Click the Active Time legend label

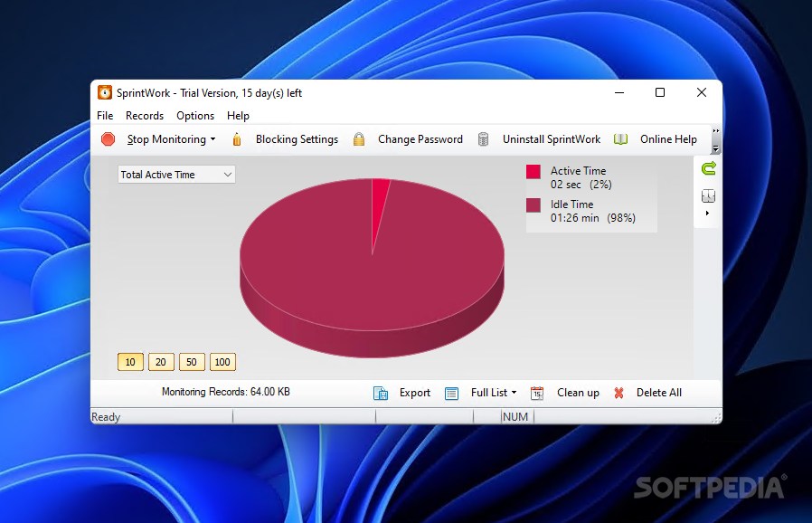(x=578, y=170)
